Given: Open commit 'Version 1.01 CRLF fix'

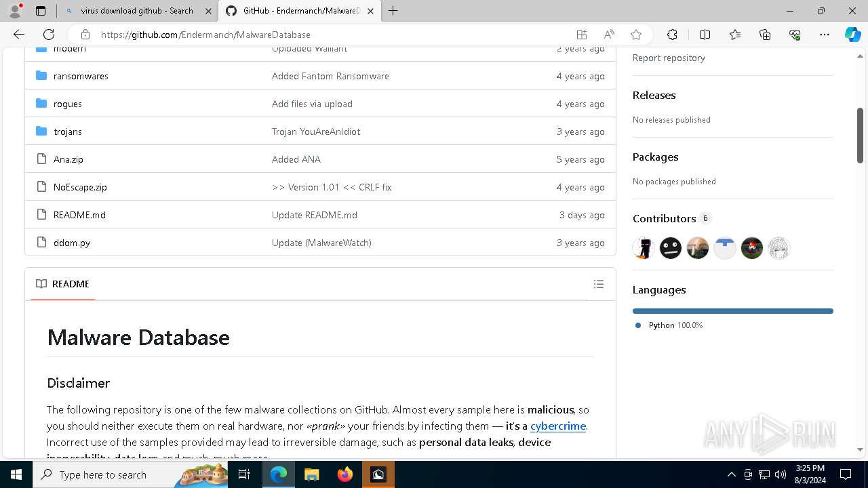Looking at the screenshot, I should coord(332,187).
